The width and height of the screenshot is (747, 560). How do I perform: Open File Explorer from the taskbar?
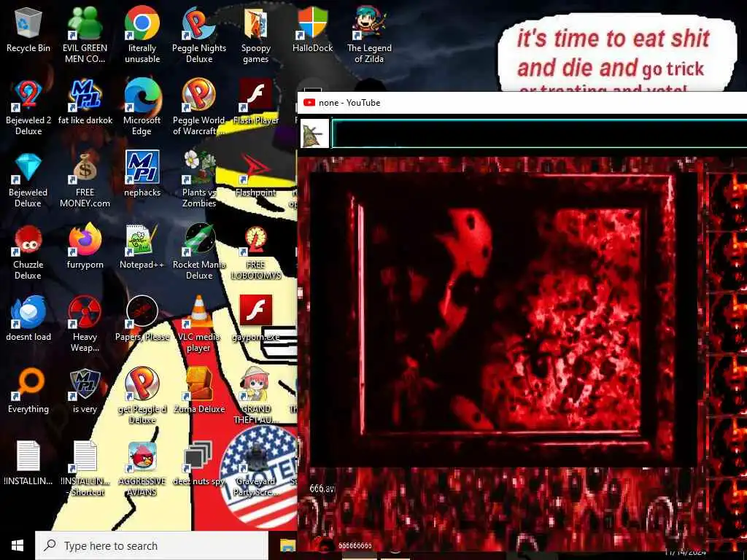click(x=287, y=545)
